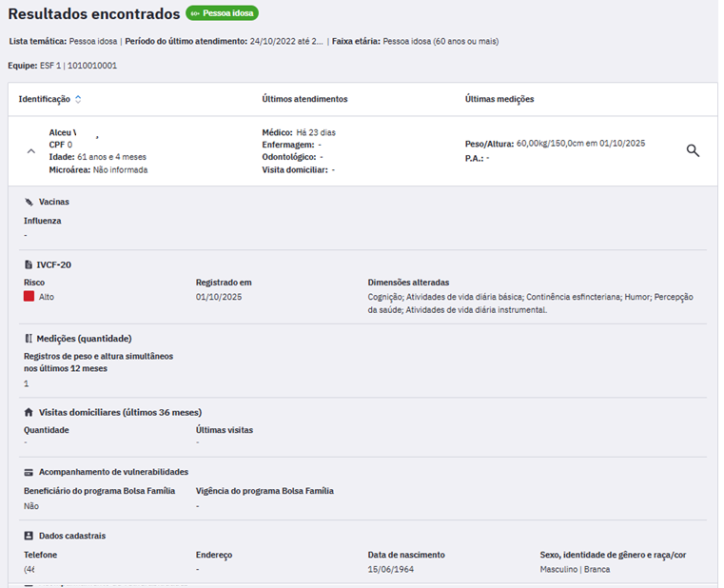Click the Vacinas syringe icon
Viewport: 724px width, 588px height.
29,202
